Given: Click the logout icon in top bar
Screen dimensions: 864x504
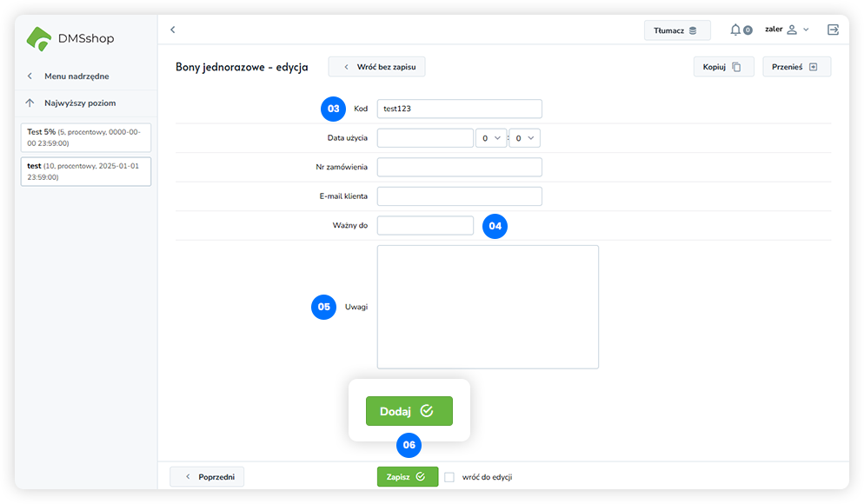Looking at the screenshot, I should point(833,30).
